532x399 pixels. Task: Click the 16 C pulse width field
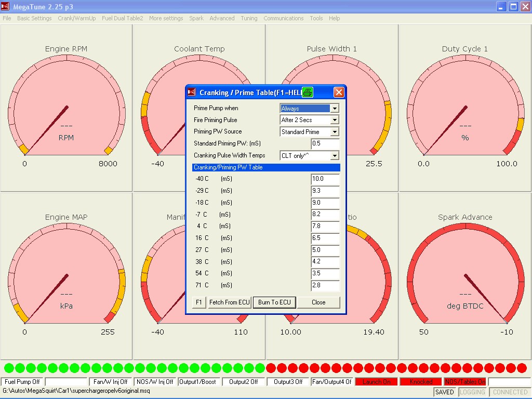pos(325,238)
